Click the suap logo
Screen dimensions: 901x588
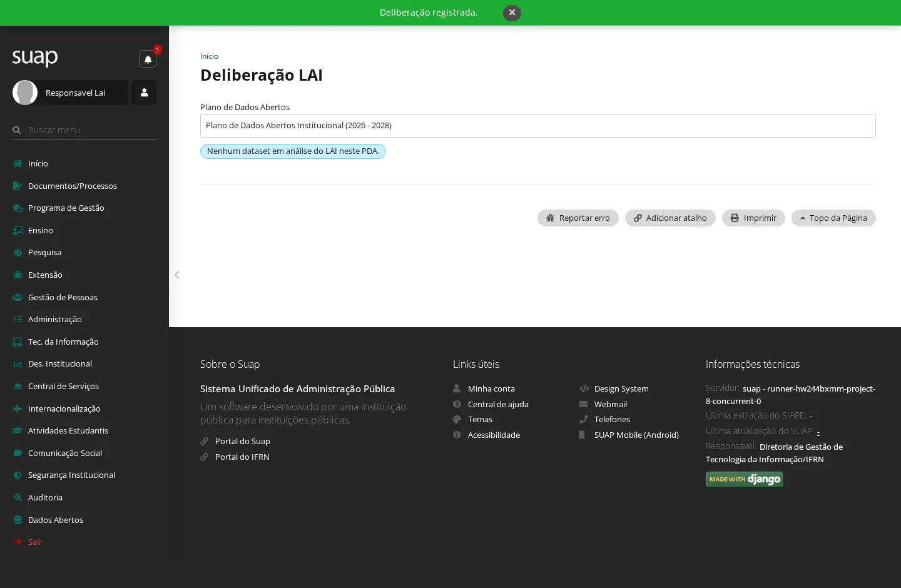[x=35, y=58]
